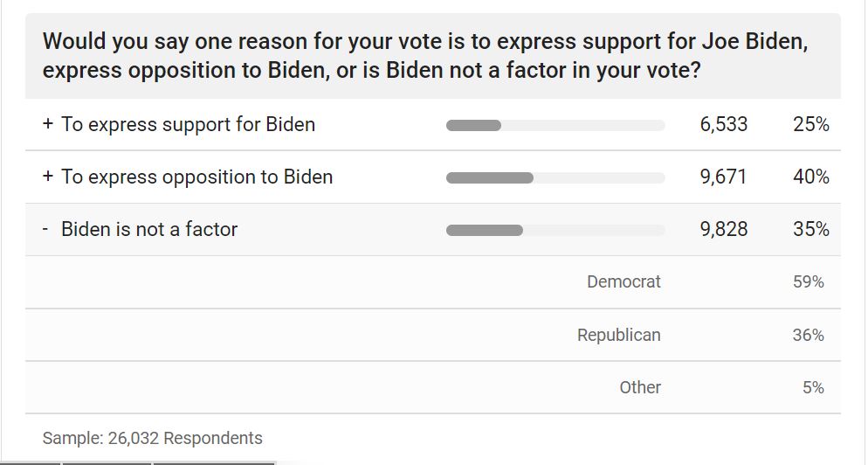Expand the 'To express opposition to Biden' plus icon
Viewport: 868px width, 465px height.
point(48,177)
